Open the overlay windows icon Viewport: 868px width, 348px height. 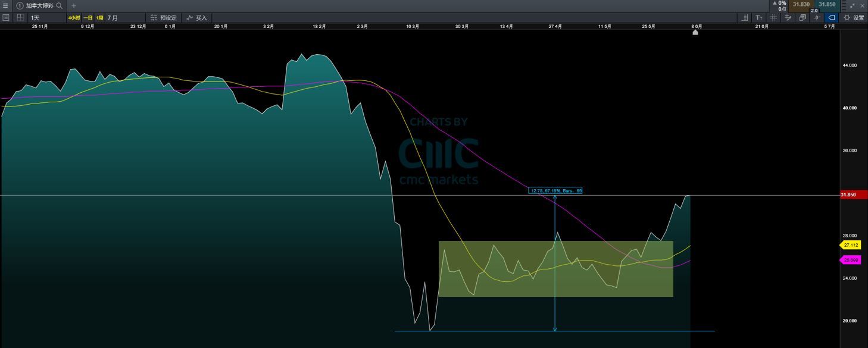(x=803, y=18)
